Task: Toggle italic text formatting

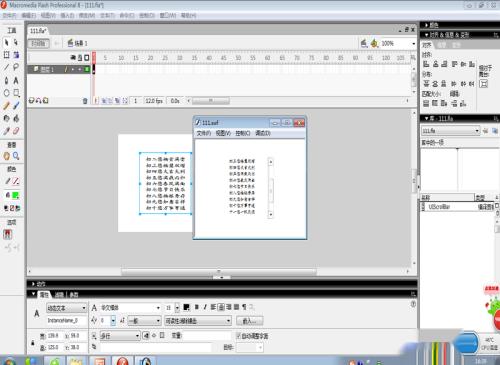Action: (x=205, y=307)
